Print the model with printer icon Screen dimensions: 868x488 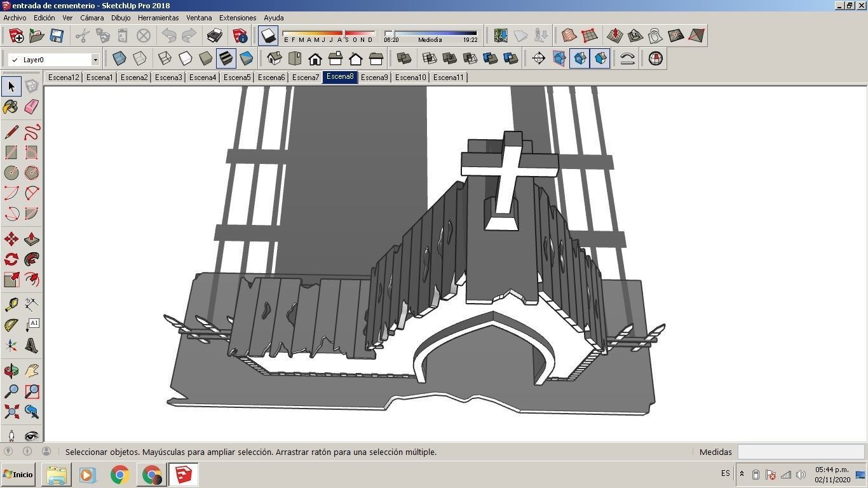pyautogui.click(x=215, y=36)
